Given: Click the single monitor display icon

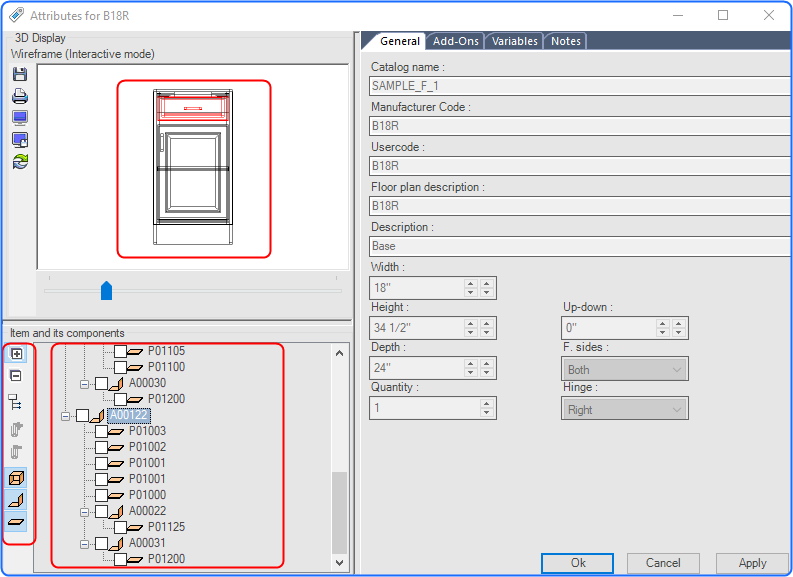Looking at the screenshot, I should tap(20, 118).
